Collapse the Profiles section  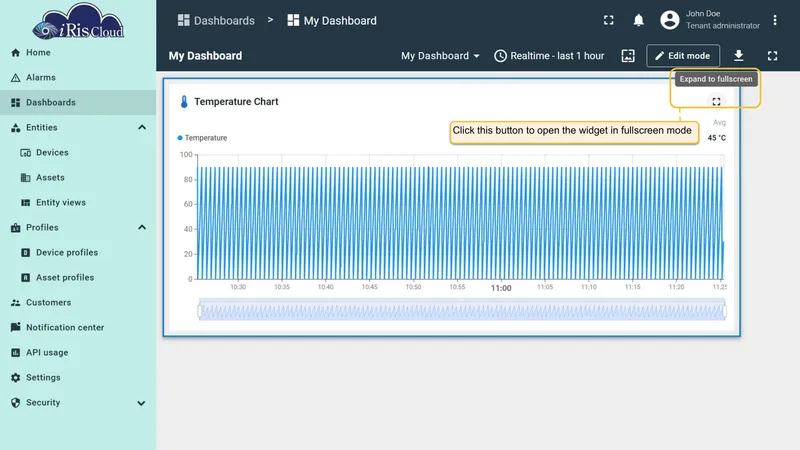point(142,228)
